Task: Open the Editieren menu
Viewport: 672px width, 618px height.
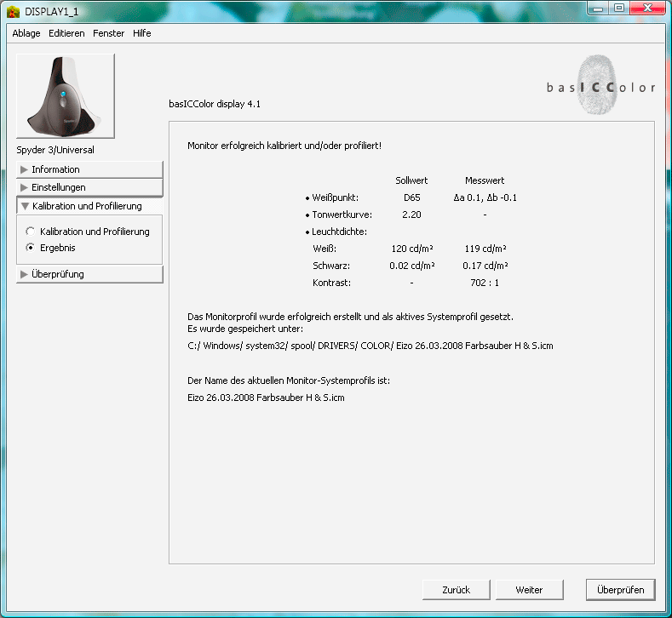Action: (x=66, y=33)
